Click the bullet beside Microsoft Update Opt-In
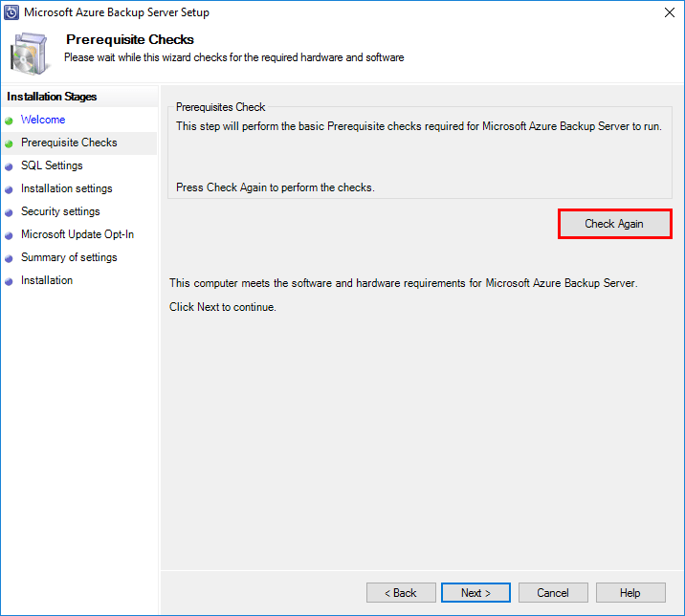Screen dimensions: 685x616 coord(10,235)
